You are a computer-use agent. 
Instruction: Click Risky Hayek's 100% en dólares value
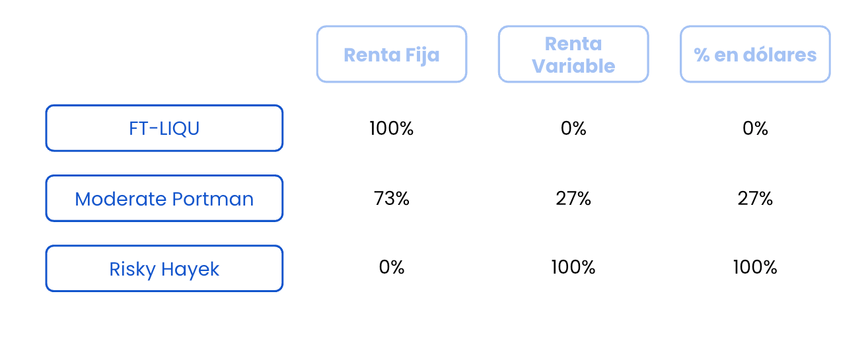click(755, 267)
